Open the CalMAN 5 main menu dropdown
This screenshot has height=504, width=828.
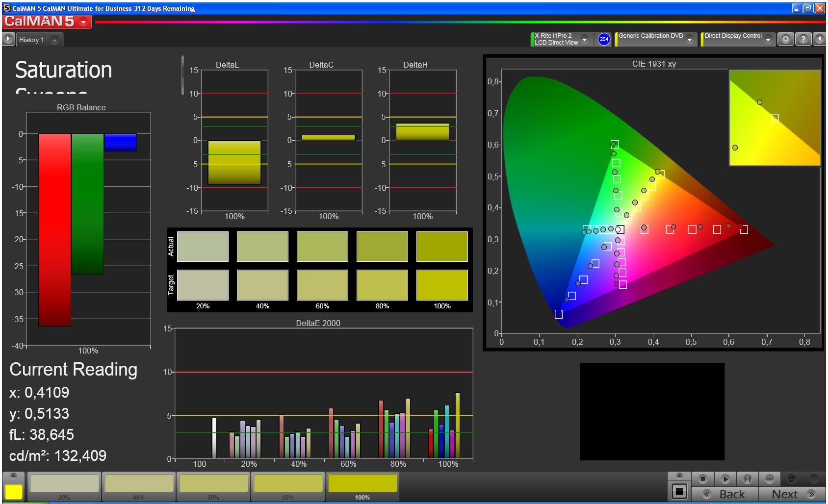coord(83,22)
